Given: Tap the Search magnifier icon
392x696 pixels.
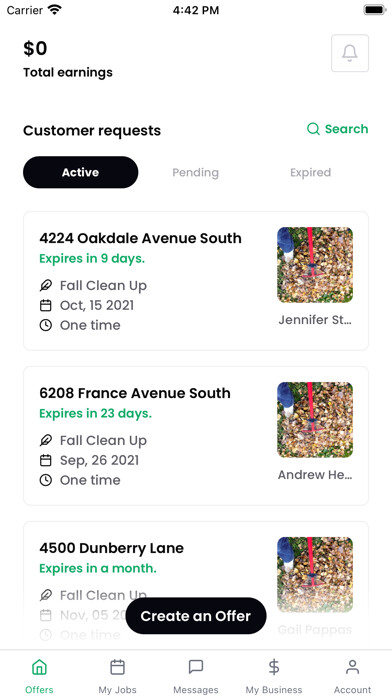Looking at the screenshot, I should (x=313, y=129).
